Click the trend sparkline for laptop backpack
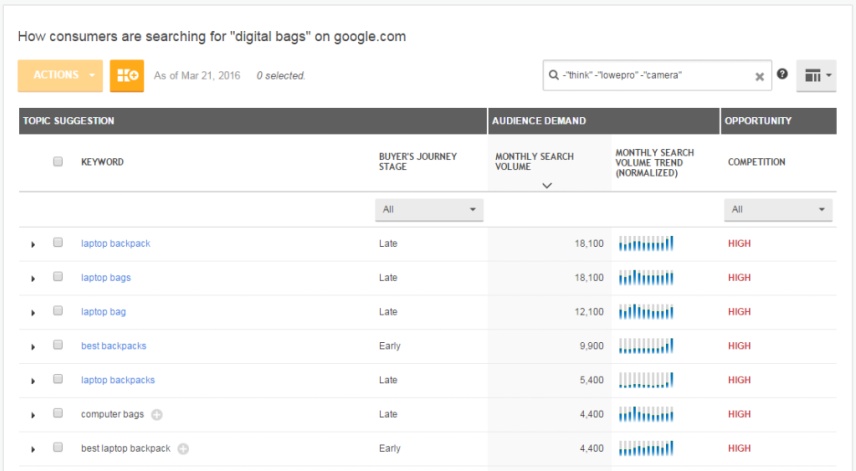The image size is (856, 471). point(646,243)
